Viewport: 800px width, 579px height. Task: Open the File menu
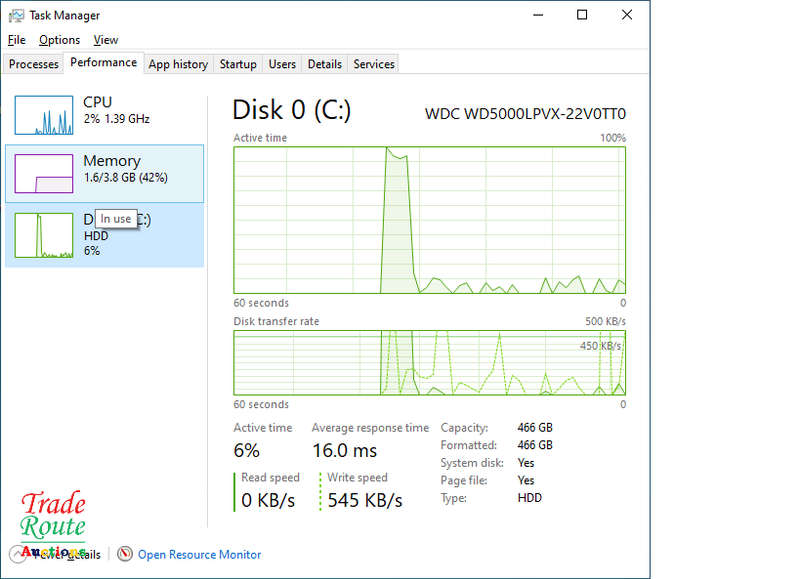16,40
